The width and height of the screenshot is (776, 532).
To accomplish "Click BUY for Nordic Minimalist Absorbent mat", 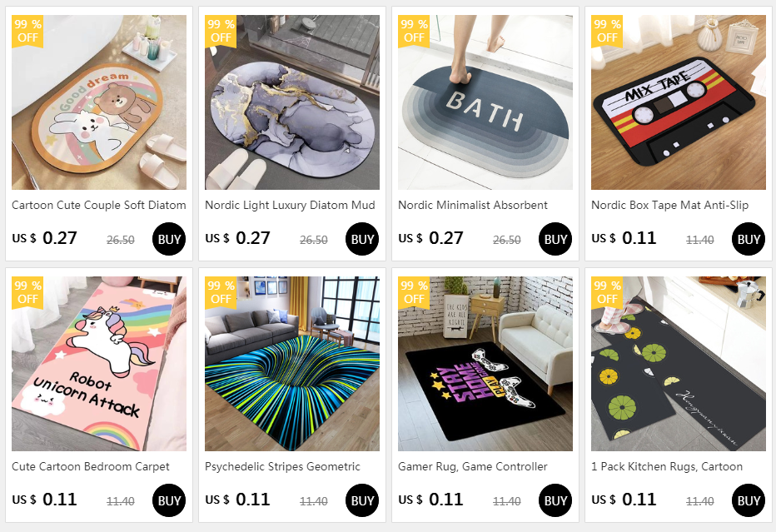I will pos(555,239).
